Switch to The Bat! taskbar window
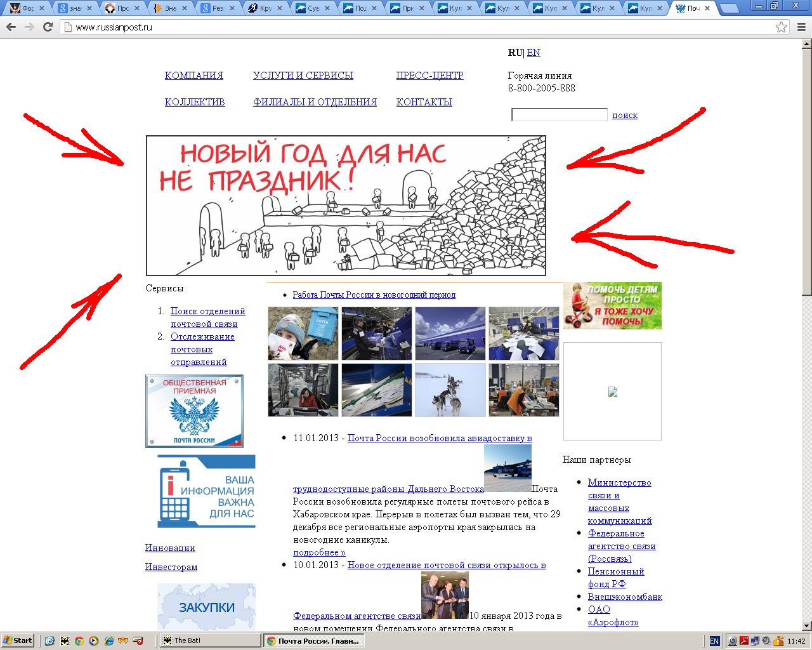 pyautogui.click(x=209, y=640)
